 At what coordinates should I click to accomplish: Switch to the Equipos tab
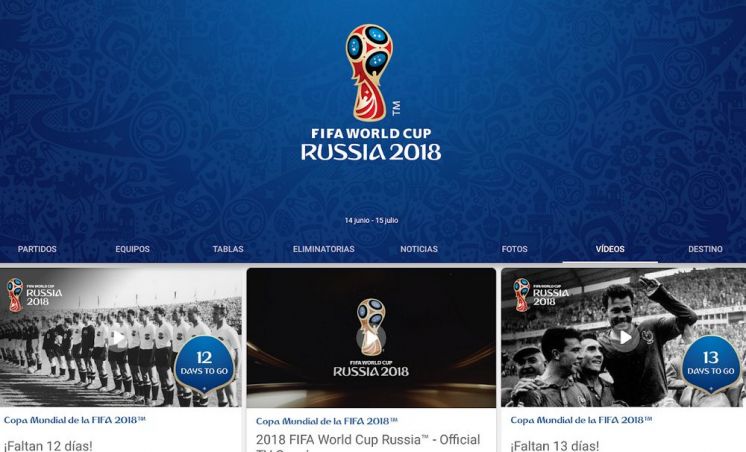(132, 249)
